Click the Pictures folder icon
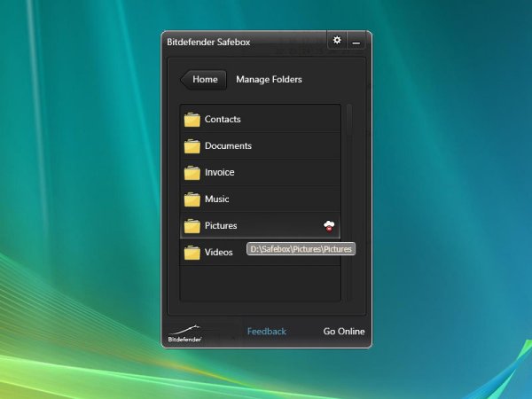Viewport: 532px width, 399px height. tap(192, 226)
